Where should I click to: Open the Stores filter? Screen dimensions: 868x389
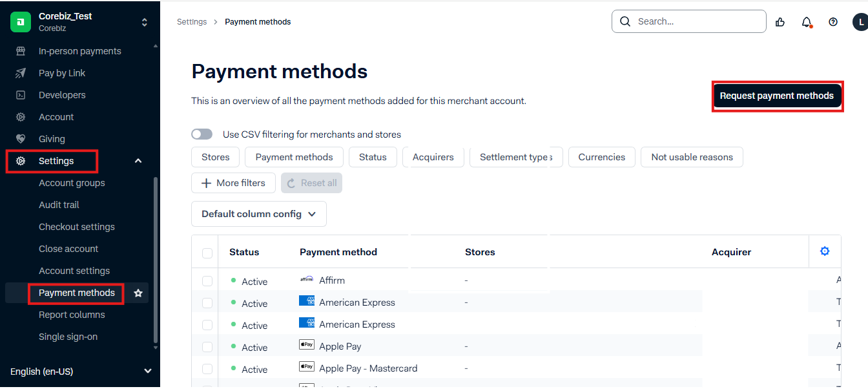coord(216,157)
